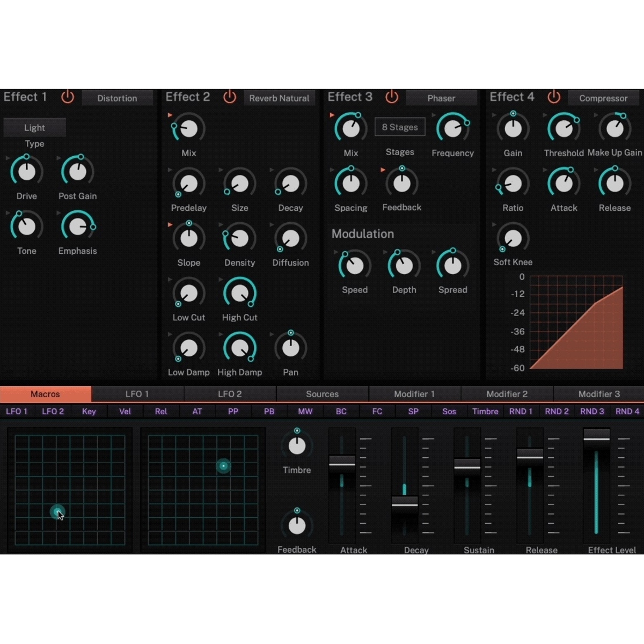644x644 pixels.
Task: Click the reverb Decay knob
Action: tap(291, 184)
